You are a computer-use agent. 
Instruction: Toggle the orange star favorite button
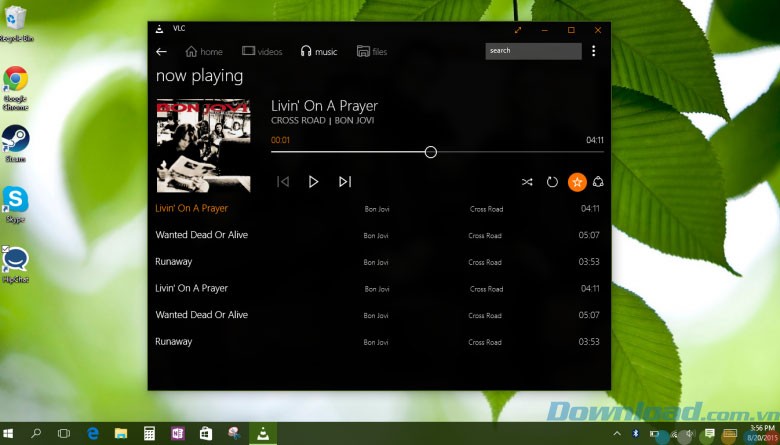tap(577, 182)
